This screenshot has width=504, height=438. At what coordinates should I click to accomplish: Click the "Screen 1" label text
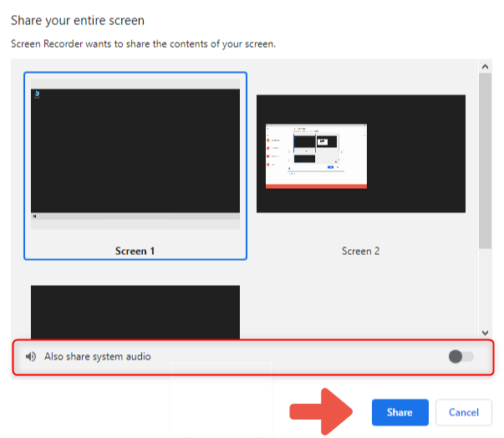135,251
